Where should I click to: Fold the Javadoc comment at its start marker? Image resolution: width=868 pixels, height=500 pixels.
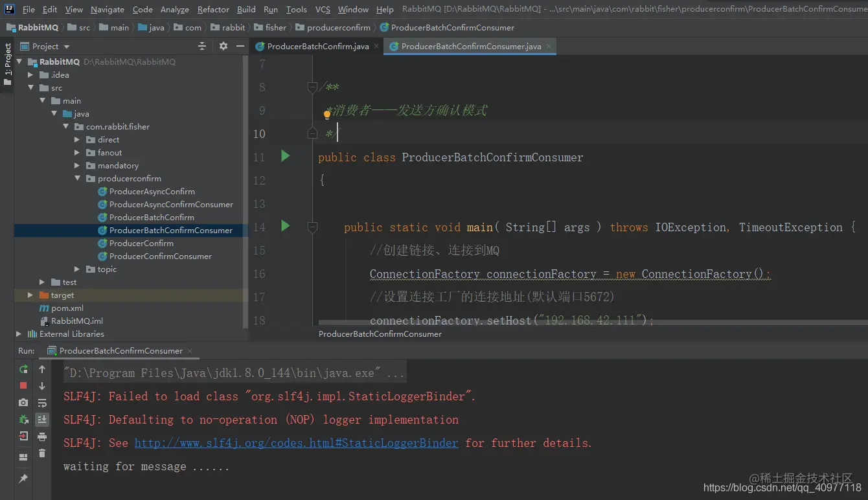point(312,87)
